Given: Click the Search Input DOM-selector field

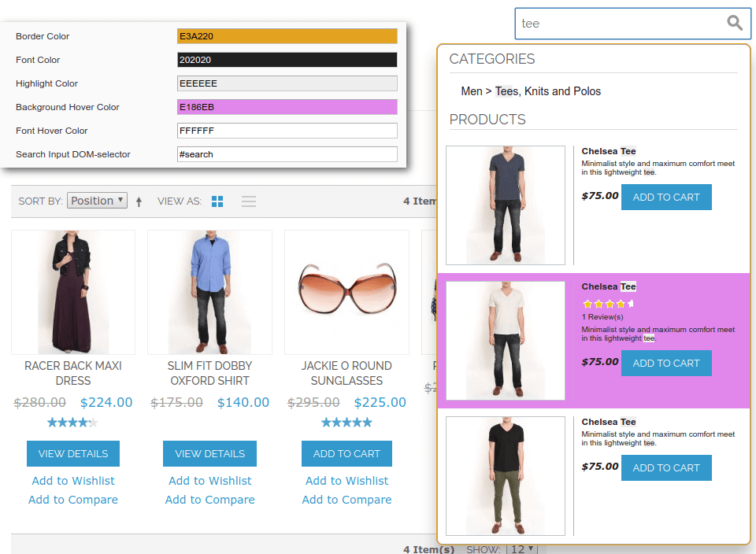Looking at the screenshot, I should click(x=287, y=154).
